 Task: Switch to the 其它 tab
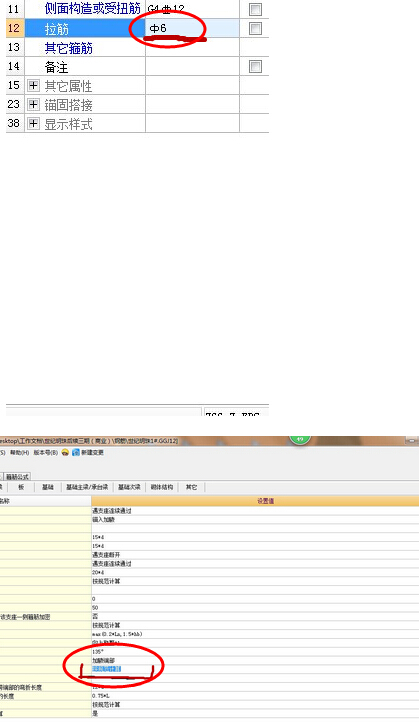click(x=191, y=487)
